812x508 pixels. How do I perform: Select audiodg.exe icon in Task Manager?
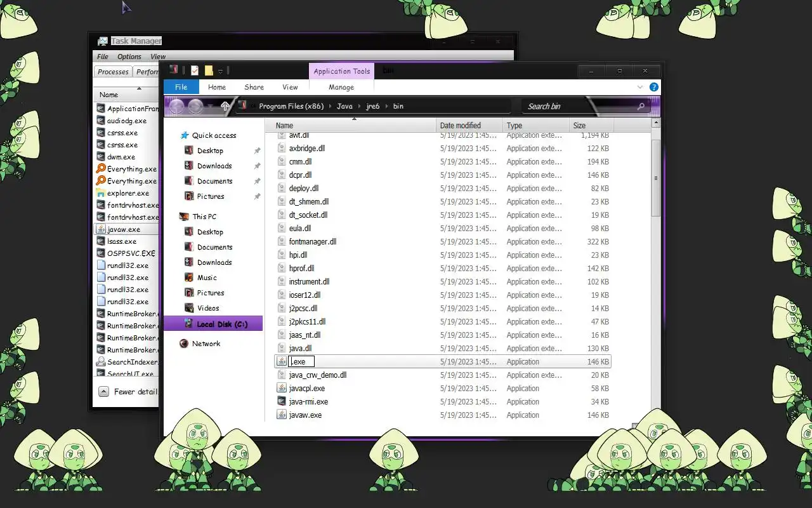tap(101, 121)
